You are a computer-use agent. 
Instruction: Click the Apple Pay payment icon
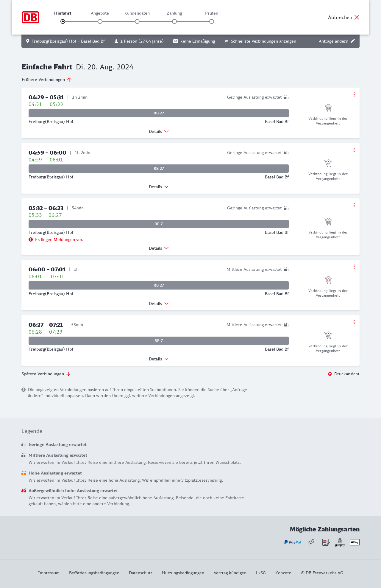355,542
